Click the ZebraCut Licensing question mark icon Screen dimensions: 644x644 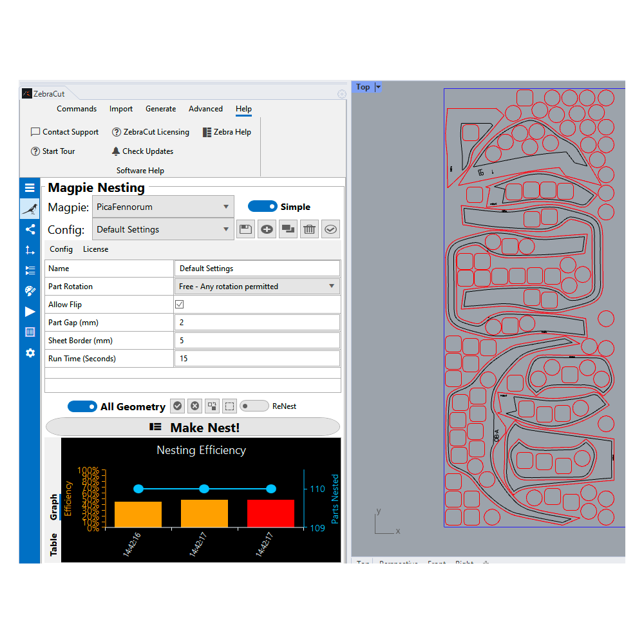(117, 132)
